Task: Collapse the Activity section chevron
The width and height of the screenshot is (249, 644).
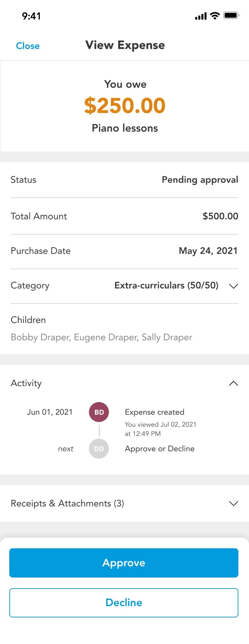Action: [x=234, y=383]
